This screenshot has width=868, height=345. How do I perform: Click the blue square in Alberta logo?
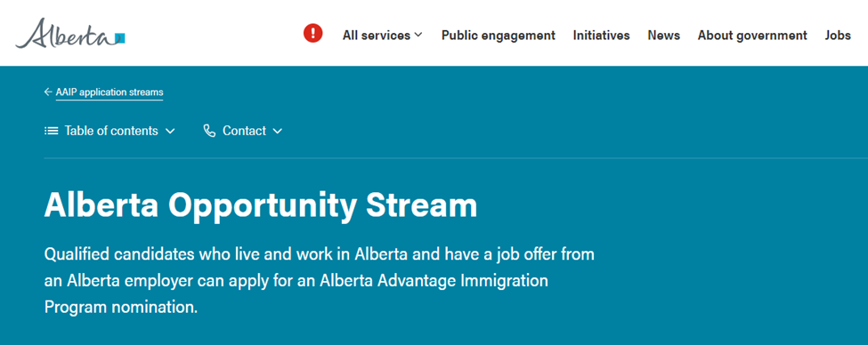click(120, 38)
